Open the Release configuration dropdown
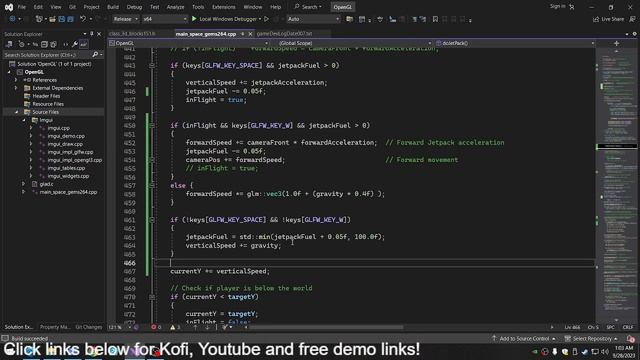Viewport: 640px width, 360px height. click(x=126, y=19)
